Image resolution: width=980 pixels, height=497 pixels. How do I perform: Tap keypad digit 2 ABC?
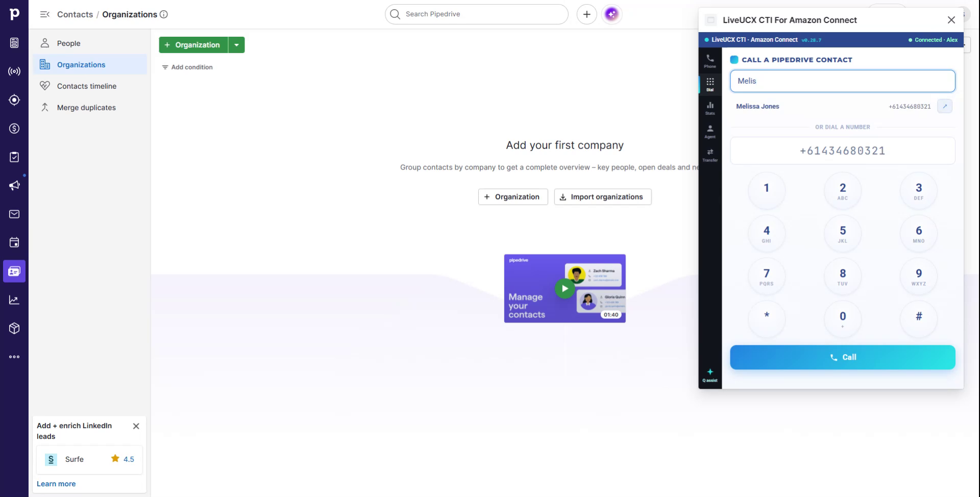842,191
